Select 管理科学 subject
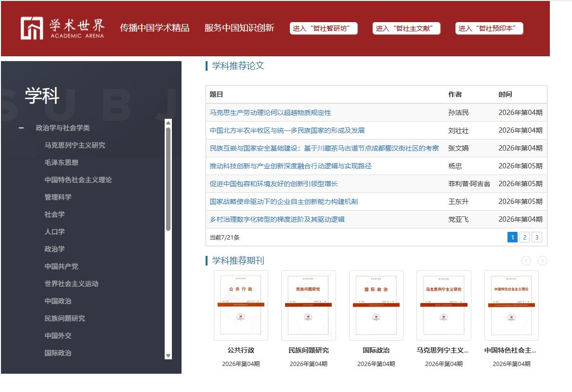 click(58, 197)
